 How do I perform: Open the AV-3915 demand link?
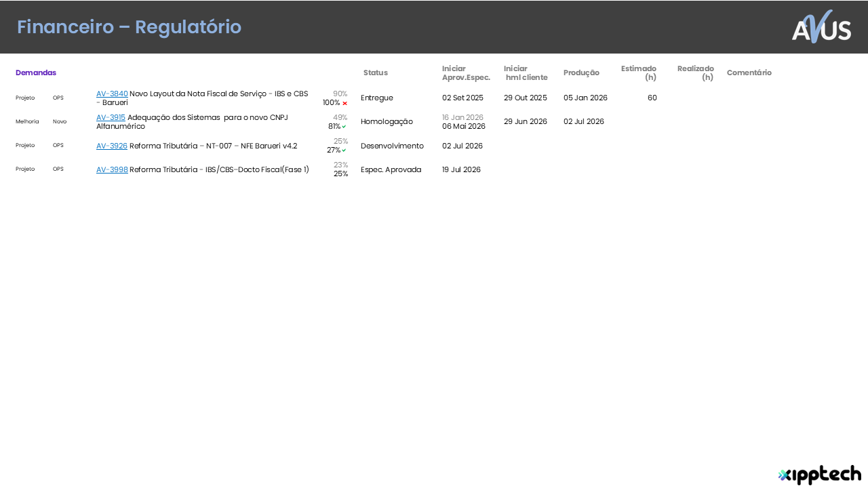tap(111, 117)
